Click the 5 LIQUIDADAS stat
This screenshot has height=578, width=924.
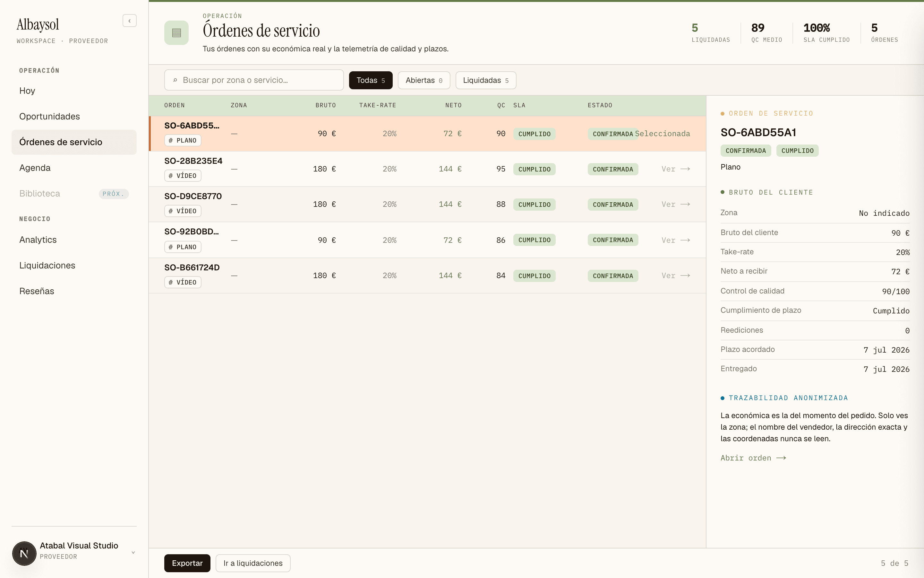[x=711, y=33]
